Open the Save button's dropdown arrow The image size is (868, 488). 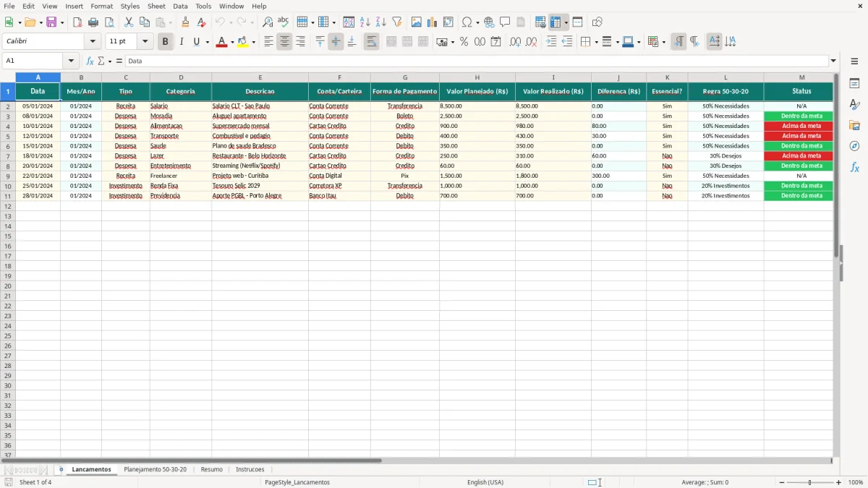coord(62,22)
